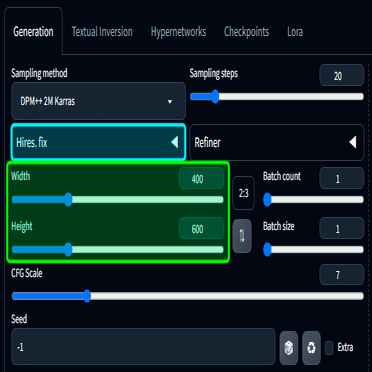
Task: Click the Height value box showing 600
Action: 201,228
